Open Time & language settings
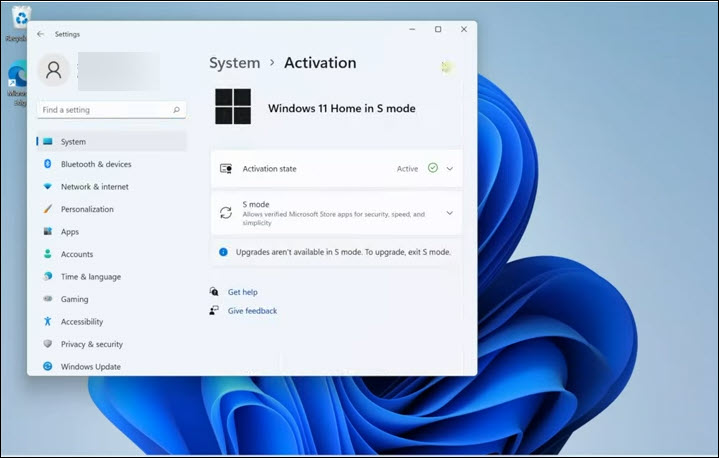This screenshot has width=719, height=458. (x=90, y=277)
